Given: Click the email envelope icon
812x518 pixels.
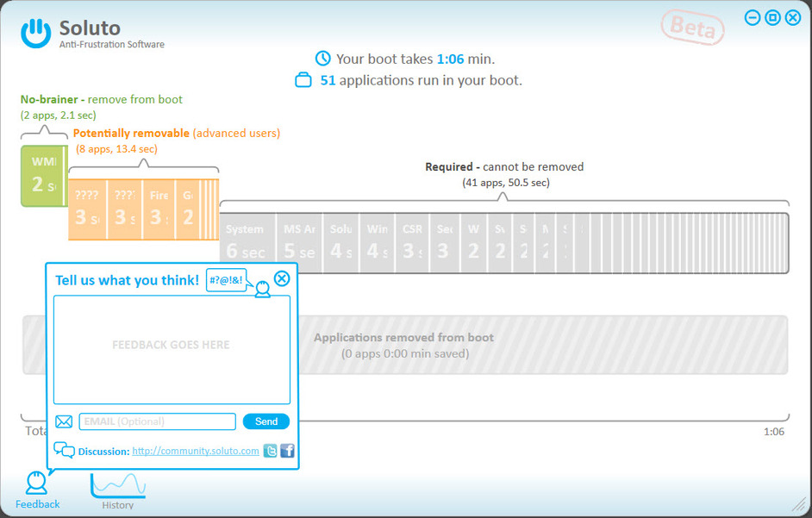Looking at the screenshot, I should 64,421.
